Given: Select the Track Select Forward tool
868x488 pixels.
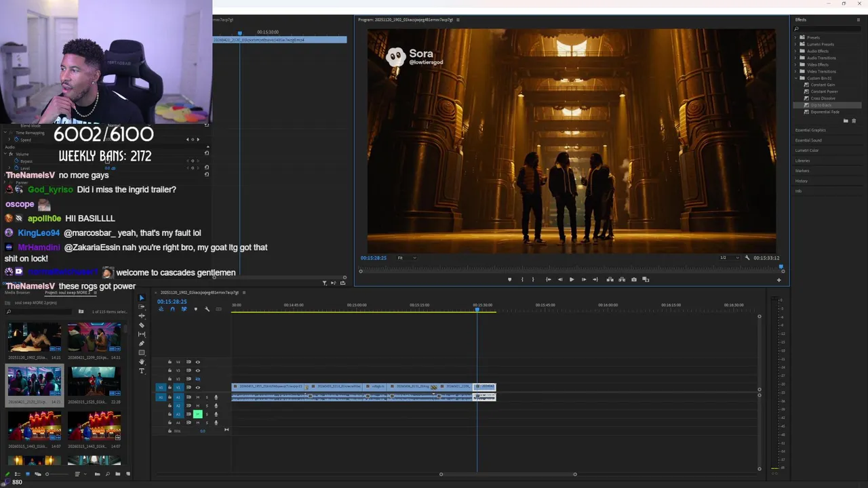Looking at the screenshot, I should pyautogui.click(x=142, y=306).
